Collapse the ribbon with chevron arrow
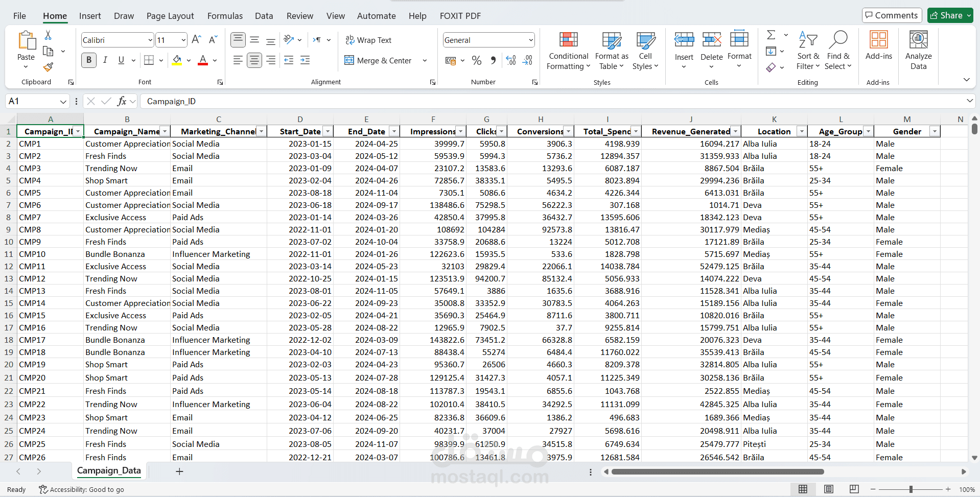The height and width of the screenshot is (497, 980). (x=966, y=80)
